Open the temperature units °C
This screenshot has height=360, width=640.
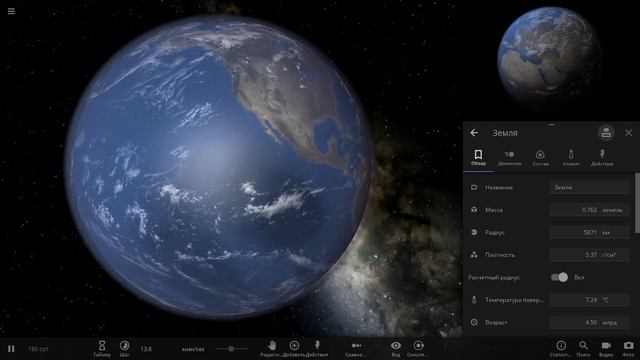point(605,300)
